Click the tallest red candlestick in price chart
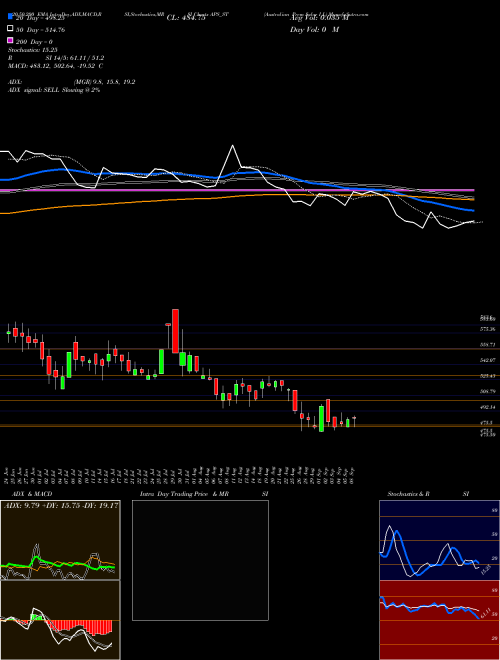This screenshot has height=660, width=500. coord(176,331)
